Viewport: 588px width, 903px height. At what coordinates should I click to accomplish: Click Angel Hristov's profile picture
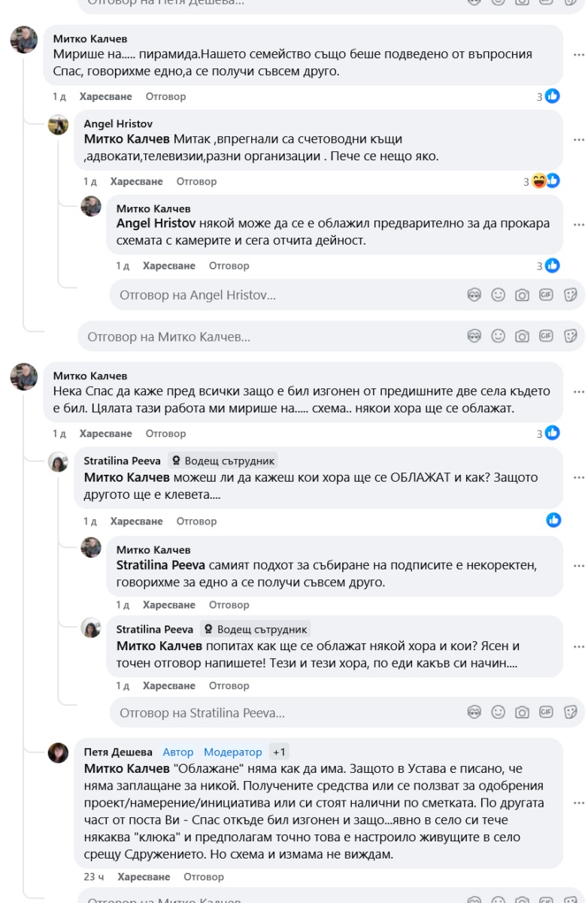click(x=58, y=126)
